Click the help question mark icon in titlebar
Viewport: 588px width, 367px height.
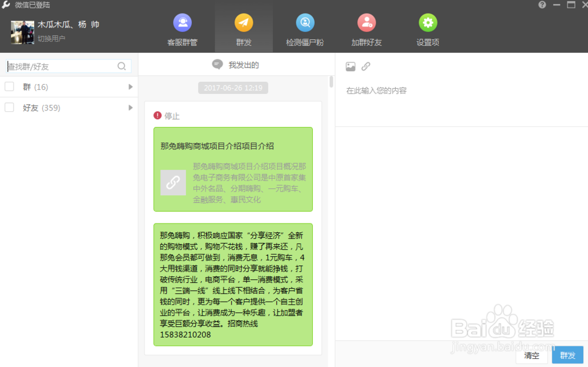[x=542, y=5]
